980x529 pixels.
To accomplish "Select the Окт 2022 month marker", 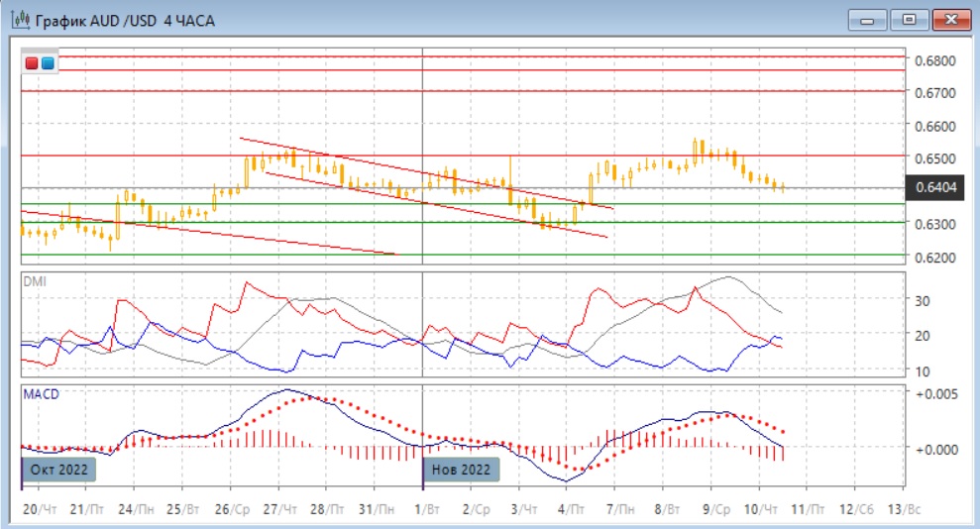I will pos(58,469).
